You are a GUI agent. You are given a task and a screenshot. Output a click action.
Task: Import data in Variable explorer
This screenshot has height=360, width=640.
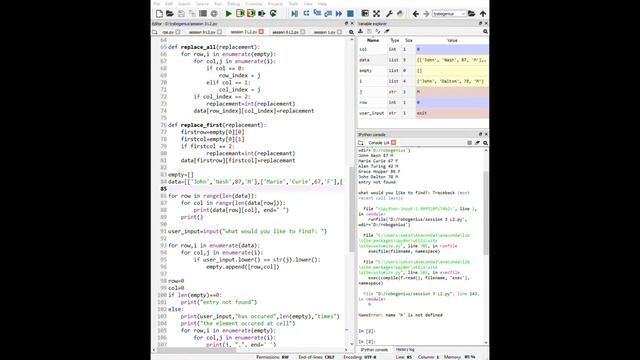tap(361, 31)
